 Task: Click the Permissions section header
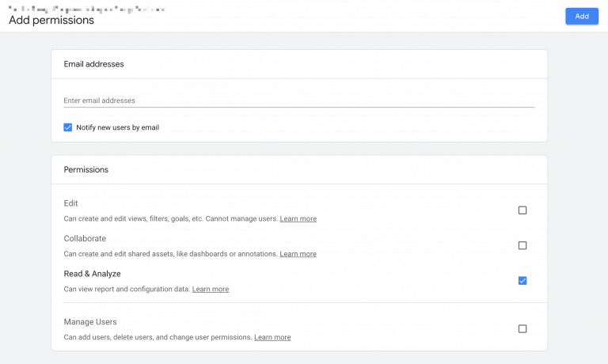(85, 169)
